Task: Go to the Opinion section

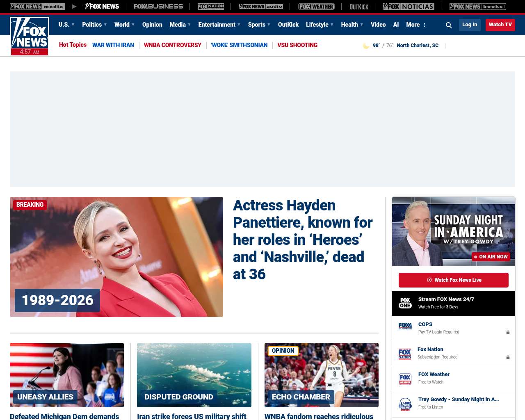Action: click(x=152, y=25)
